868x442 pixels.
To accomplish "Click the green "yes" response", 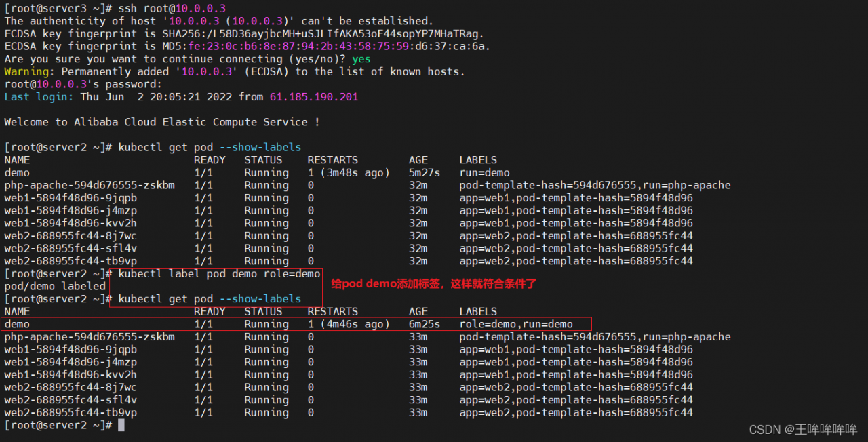I will coord(361,59).
